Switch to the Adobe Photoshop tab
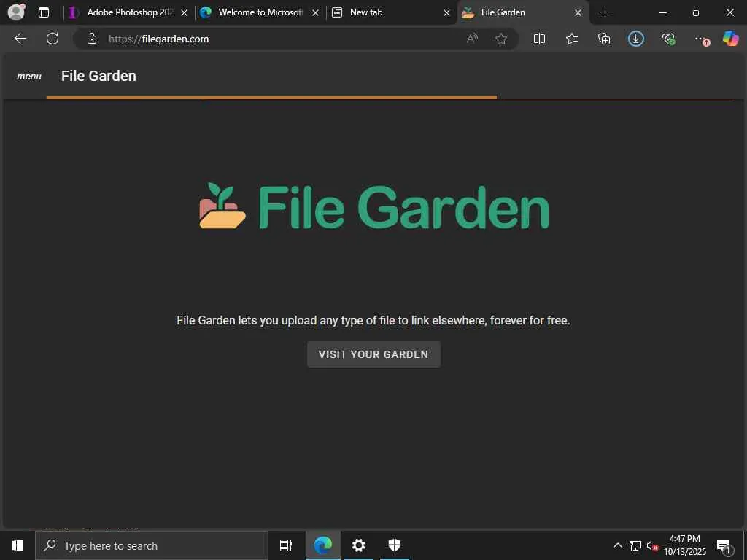Image resolution: width=747 pixels, height=560 pixels. pos(128,12)
